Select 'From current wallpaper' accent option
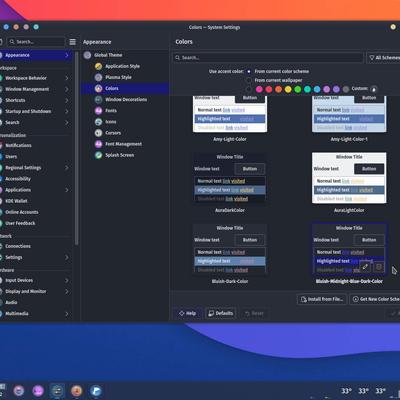 pos(249,80)
